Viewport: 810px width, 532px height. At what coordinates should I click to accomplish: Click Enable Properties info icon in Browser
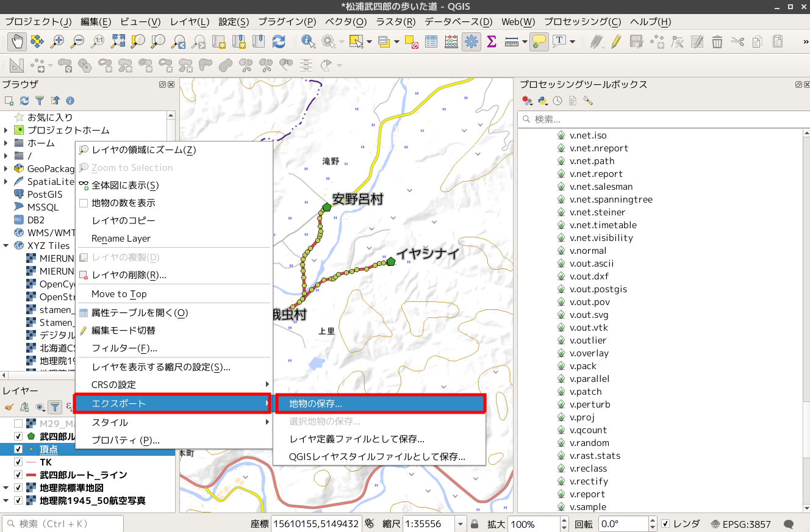pos(70,101)
